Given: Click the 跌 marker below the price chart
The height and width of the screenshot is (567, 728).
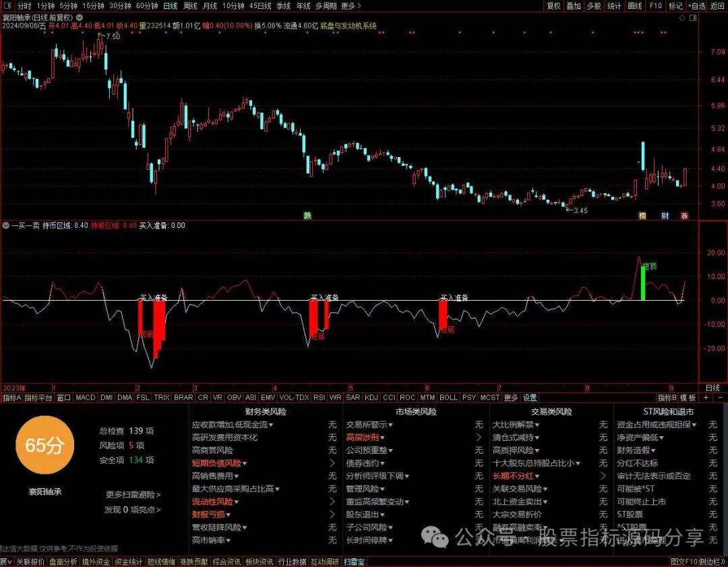Looking at the screenshot, I should [x=307, y=216].
